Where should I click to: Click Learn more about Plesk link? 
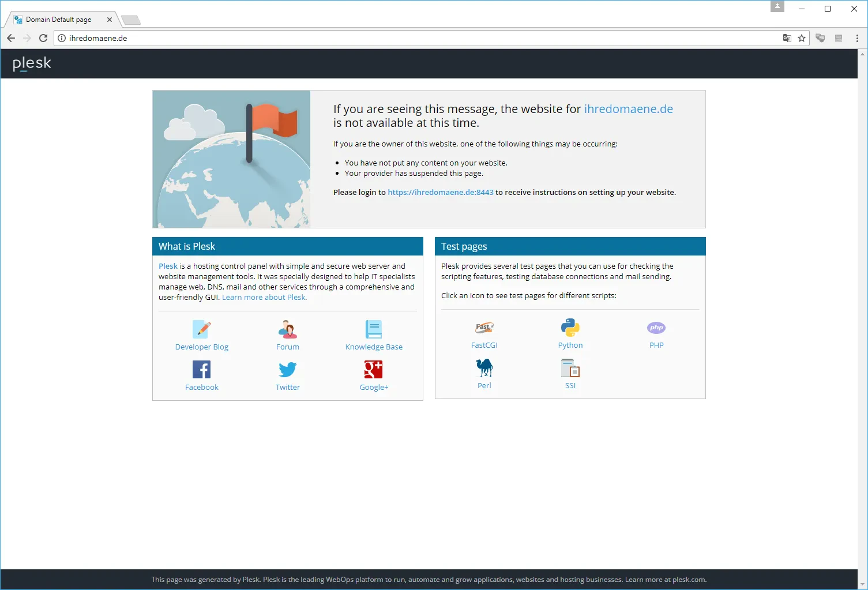click(264, 297)
